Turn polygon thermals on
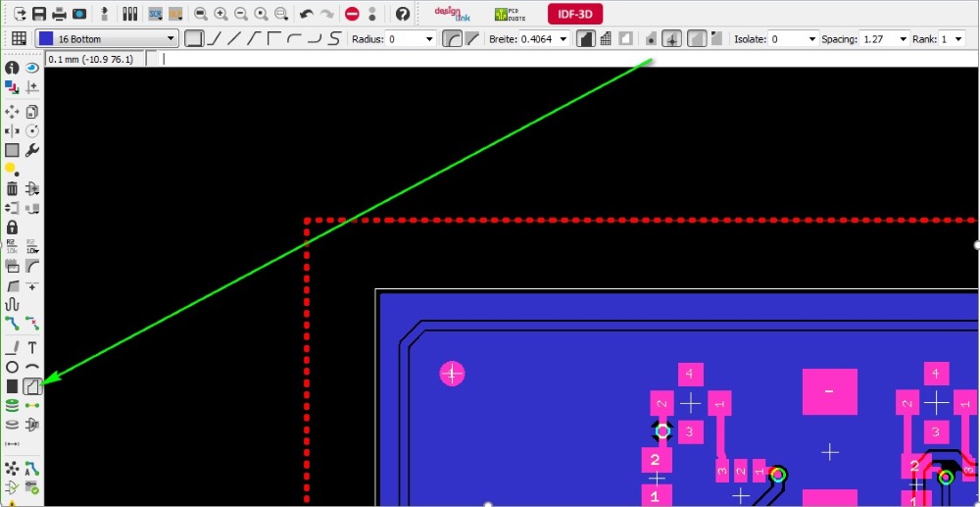 [x=671, y=39]
